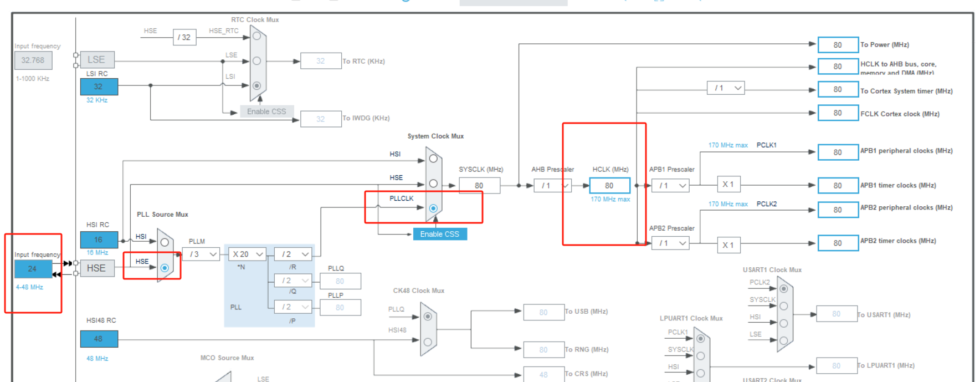Click the '4-48 MHz' range text

click(x=29, y=287)
